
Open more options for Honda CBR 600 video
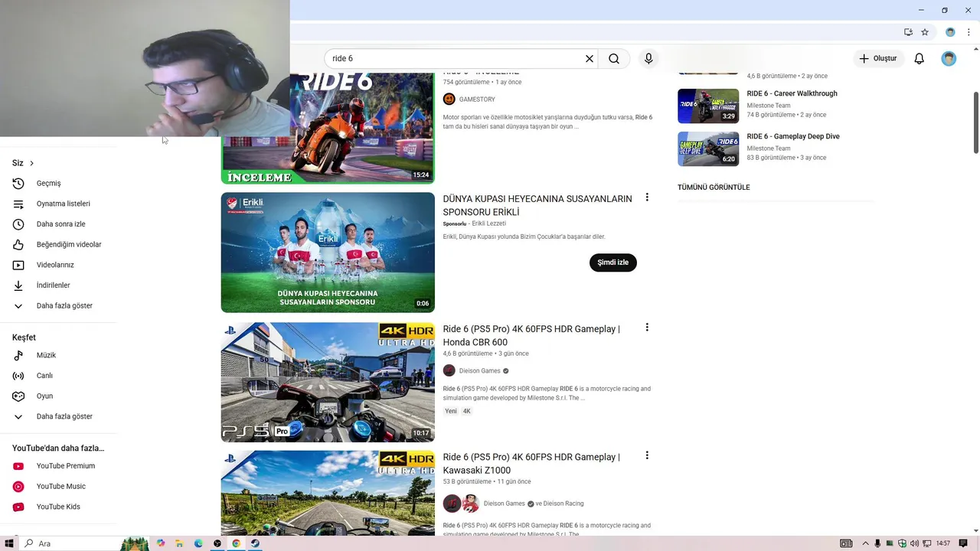click(x=647, y=328)
